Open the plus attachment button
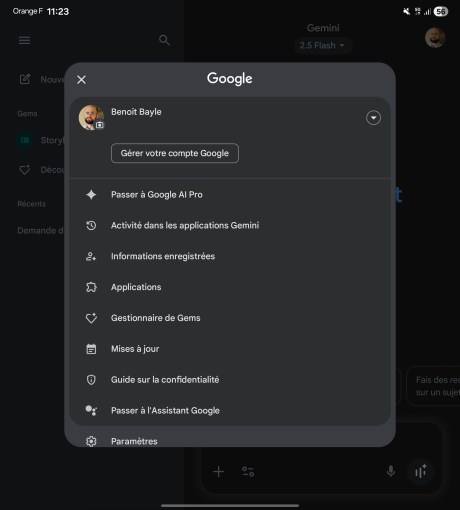 coord(219,472)
